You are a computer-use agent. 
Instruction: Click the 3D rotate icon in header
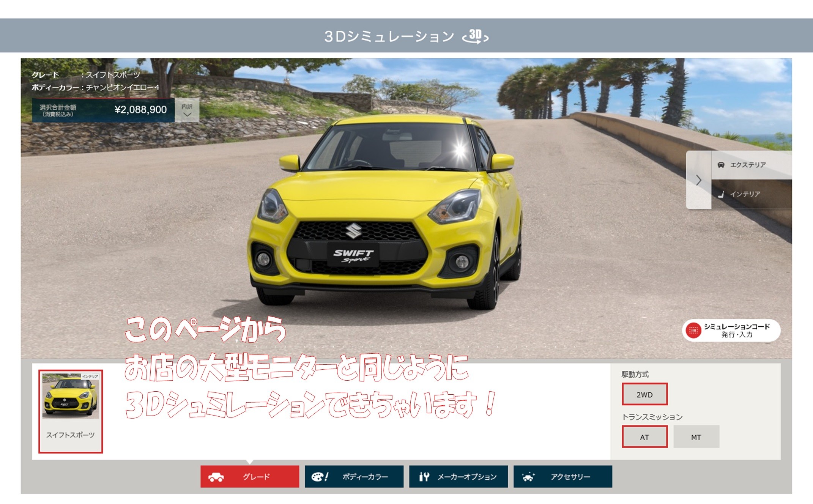click(x=475, y=36)
